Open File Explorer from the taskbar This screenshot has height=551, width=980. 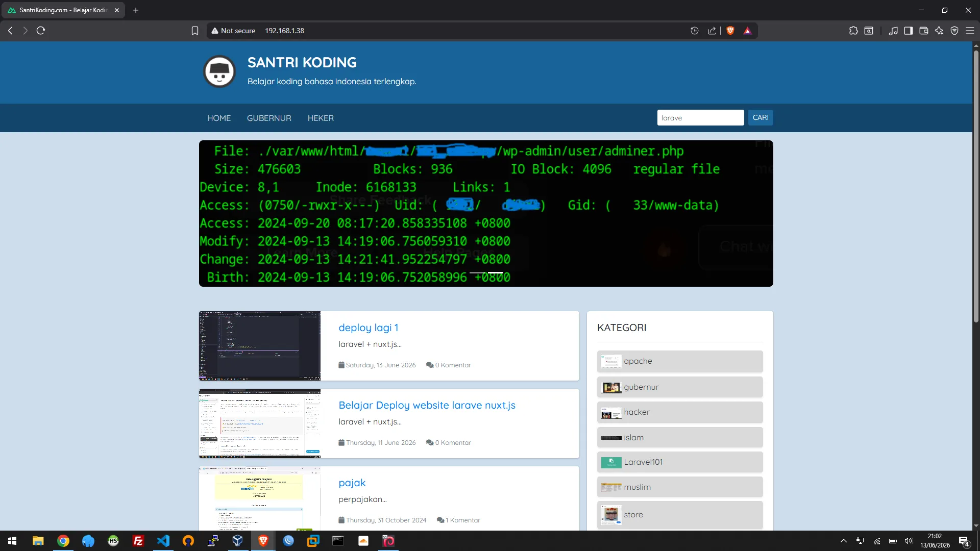[x=38, y=541]
